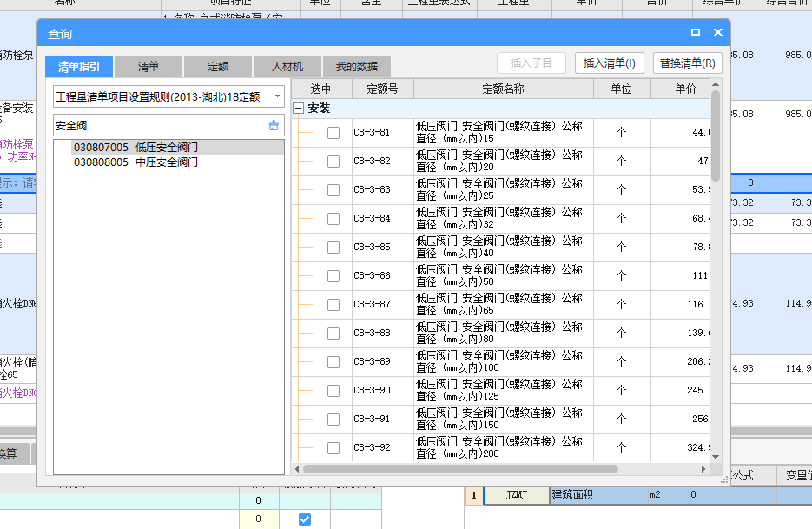This screenshot has width=812, height=529.
Task: Click quota number C8-3-81
Action: pyautogui.click(x=372, y=132)
